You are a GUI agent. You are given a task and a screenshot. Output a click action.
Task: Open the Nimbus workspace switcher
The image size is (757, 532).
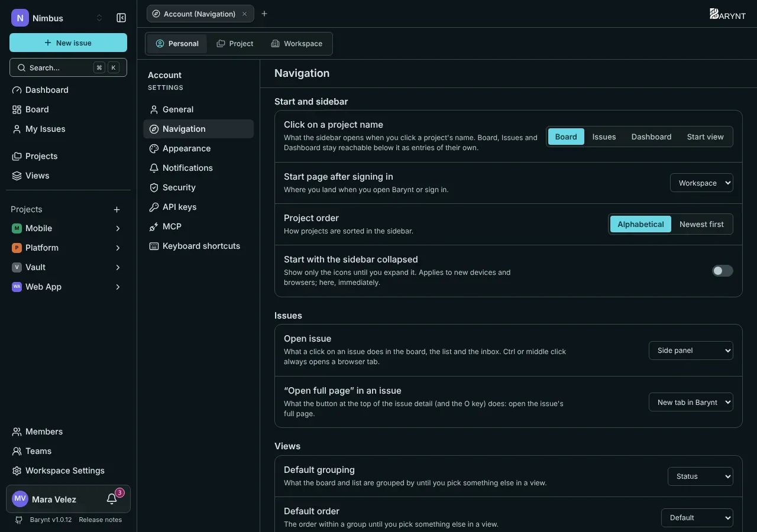pos(58,18)
